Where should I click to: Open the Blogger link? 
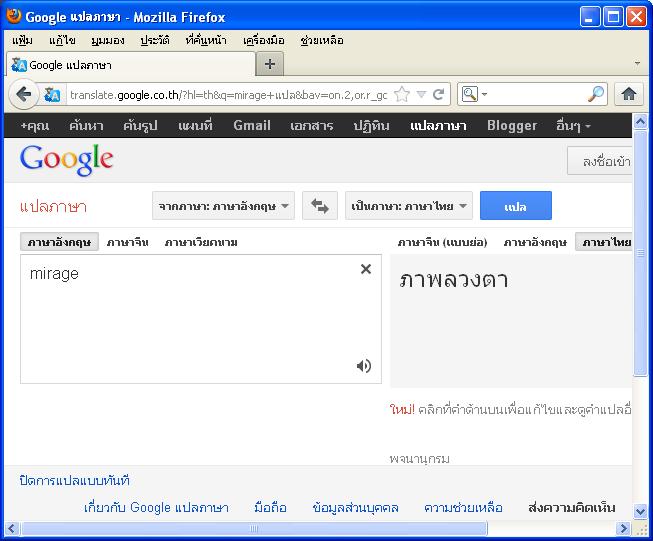click(x=512, y=125)
